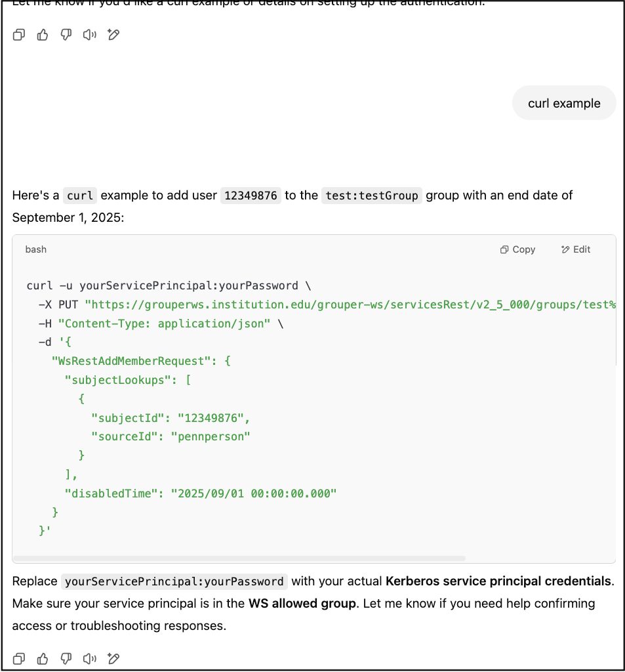Click the inline code test:testGroup

point(371,196)
